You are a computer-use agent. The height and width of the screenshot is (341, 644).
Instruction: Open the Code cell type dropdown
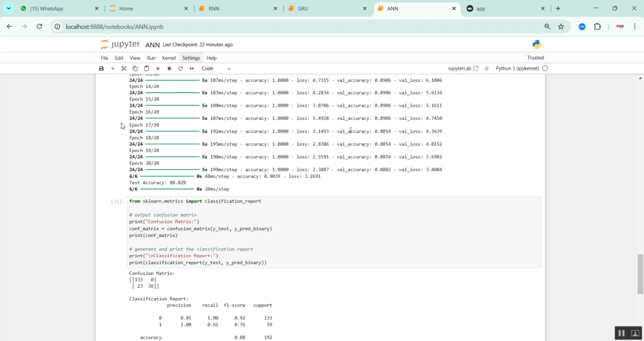coord(215,68)
